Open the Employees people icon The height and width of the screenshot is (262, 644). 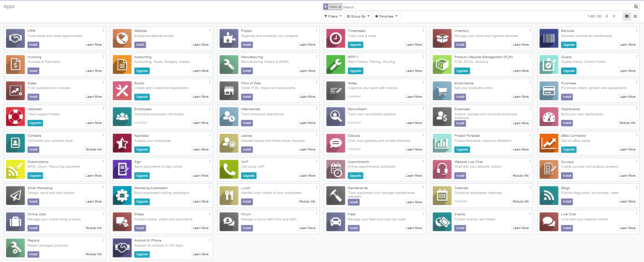coord(122,117)
